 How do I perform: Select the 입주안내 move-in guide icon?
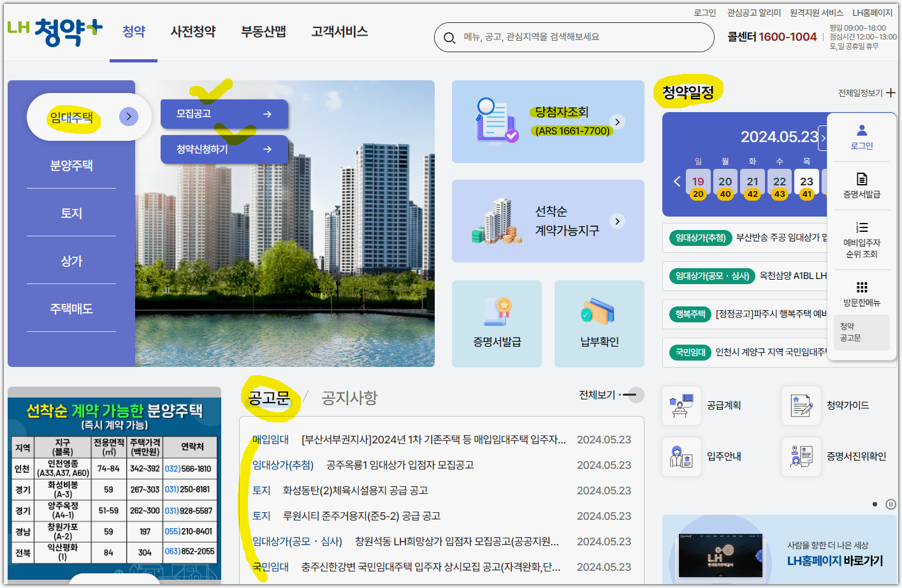[x=681, y=456]
